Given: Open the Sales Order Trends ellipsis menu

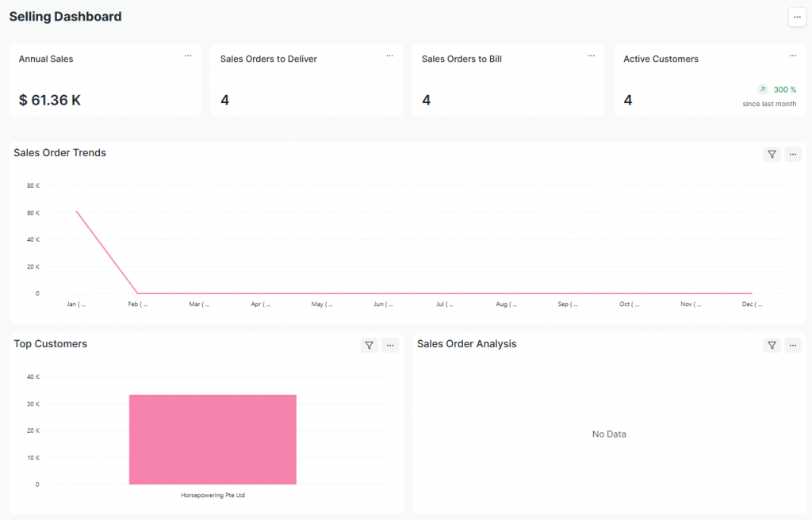Looking at the screenshot, I should (x=792, y=154).
